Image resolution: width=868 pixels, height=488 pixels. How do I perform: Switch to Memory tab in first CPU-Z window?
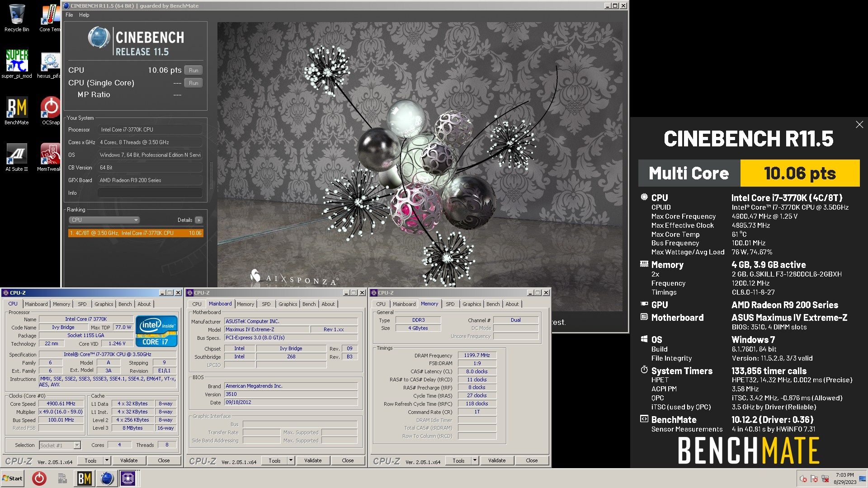(61, 304)
